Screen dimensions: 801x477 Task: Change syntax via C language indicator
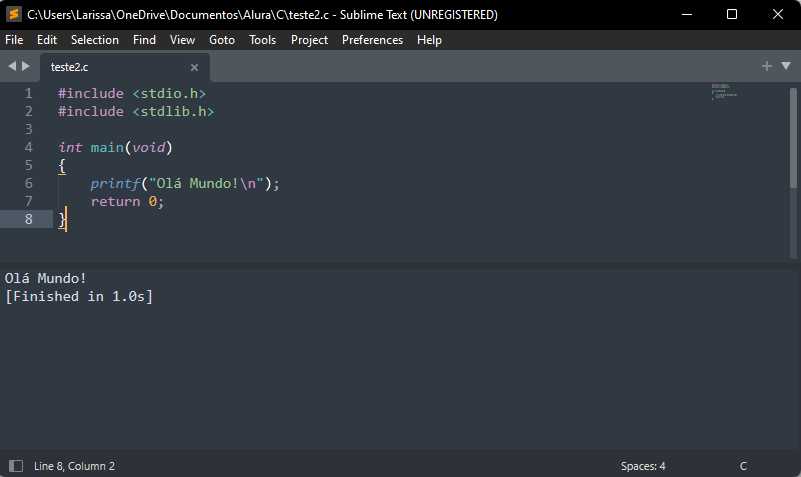pos(743,466)
